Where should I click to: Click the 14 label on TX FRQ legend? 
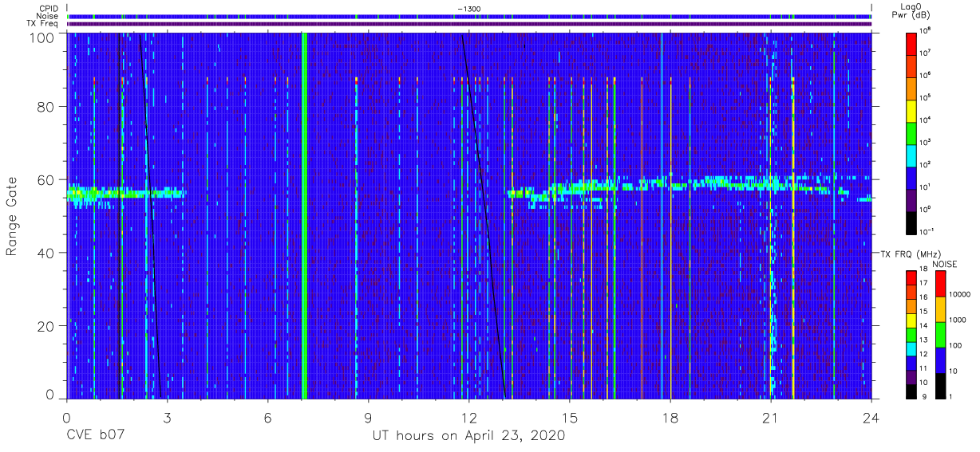point(923,326)
